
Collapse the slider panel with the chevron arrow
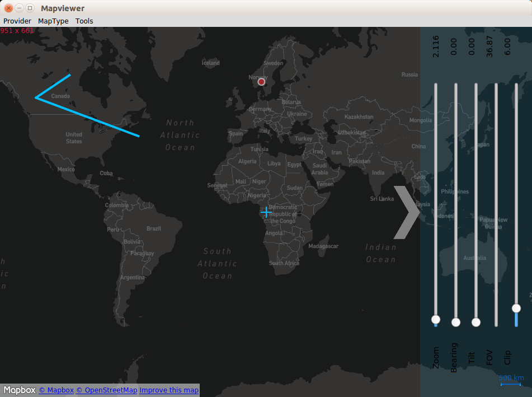click(x=407, y=212)
